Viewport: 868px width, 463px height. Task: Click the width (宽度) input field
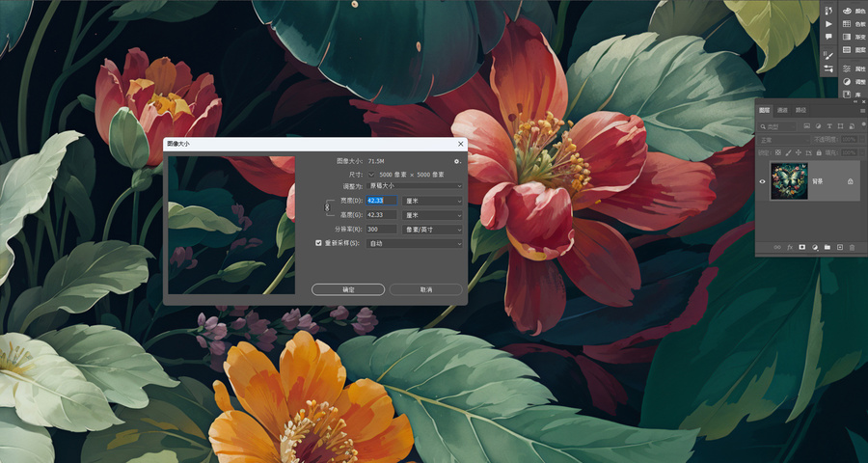382,201
